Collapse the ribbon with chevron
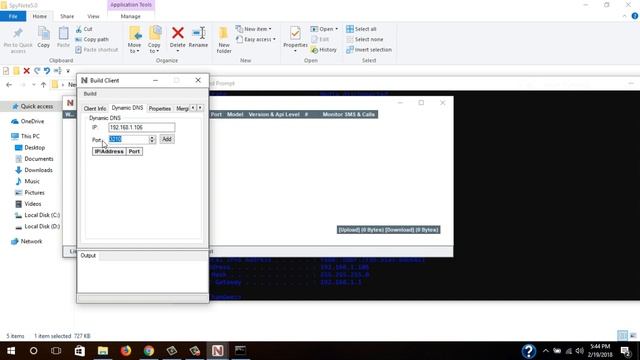The width and height of the screenshot is (640, 360). pyautogui.click(x=624, y=16)
